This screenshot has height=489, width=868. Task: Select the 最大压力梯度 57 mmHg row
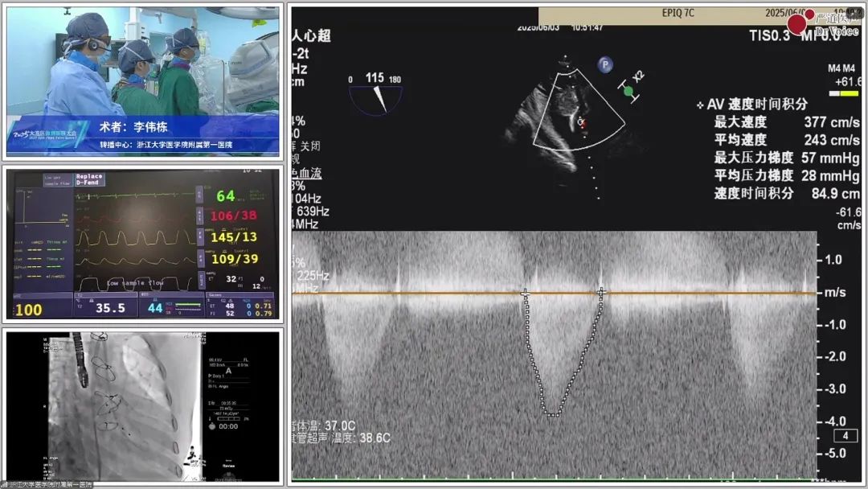[786, 158]
